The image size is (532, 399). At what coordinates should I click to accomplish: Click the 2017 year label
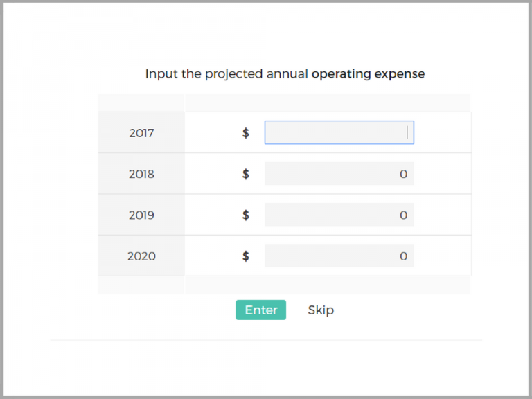(141, 133)
